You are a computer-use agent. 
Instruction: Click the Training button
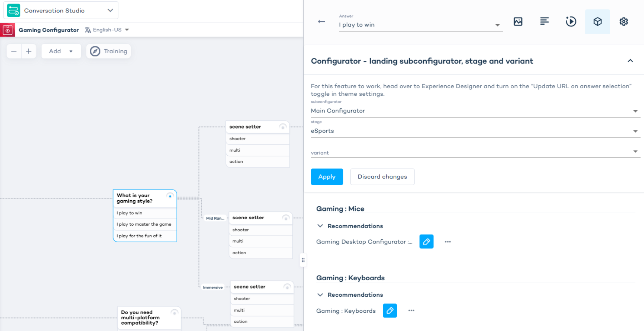point(109,51)
